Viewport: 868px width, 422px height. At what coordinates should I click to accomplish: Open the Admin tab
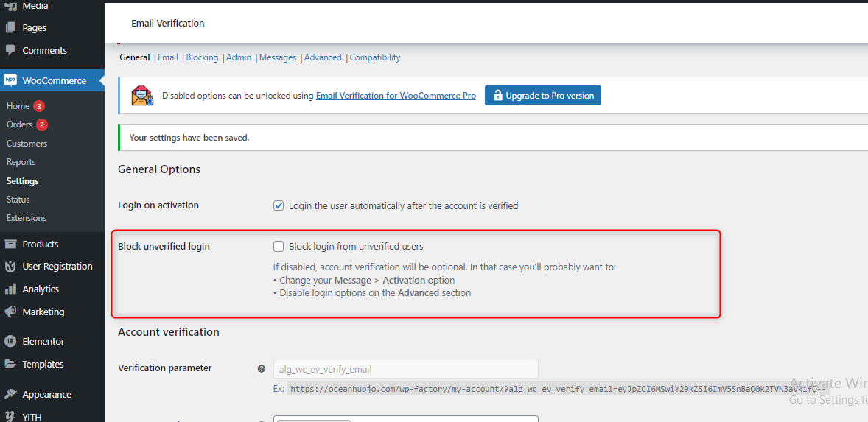[239, 57]
